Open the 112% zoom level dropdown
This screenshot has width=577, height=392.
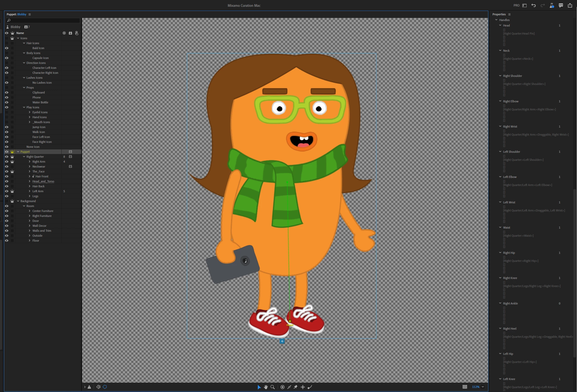[x=483, y=387]
